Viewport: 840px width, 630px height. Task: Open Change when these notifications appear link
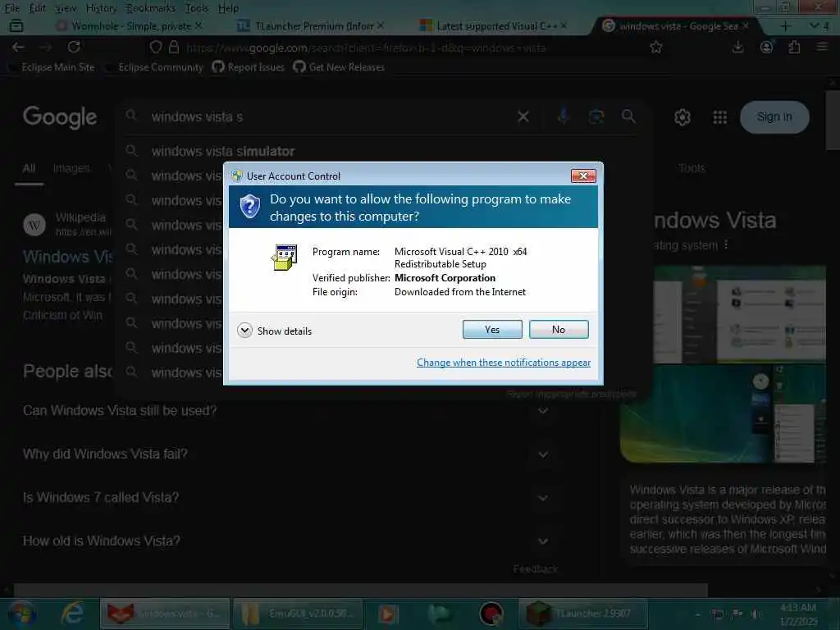point(504,363)
